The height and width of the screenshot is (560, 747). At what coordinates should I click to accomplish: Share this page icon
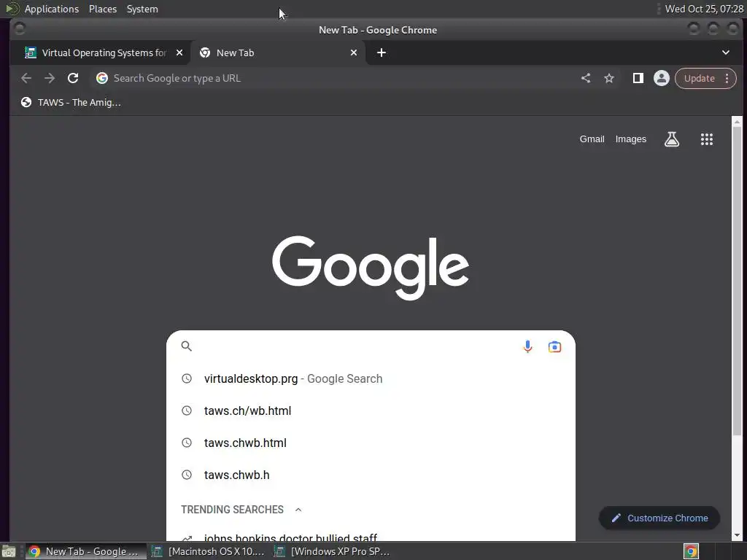[586, 78]
